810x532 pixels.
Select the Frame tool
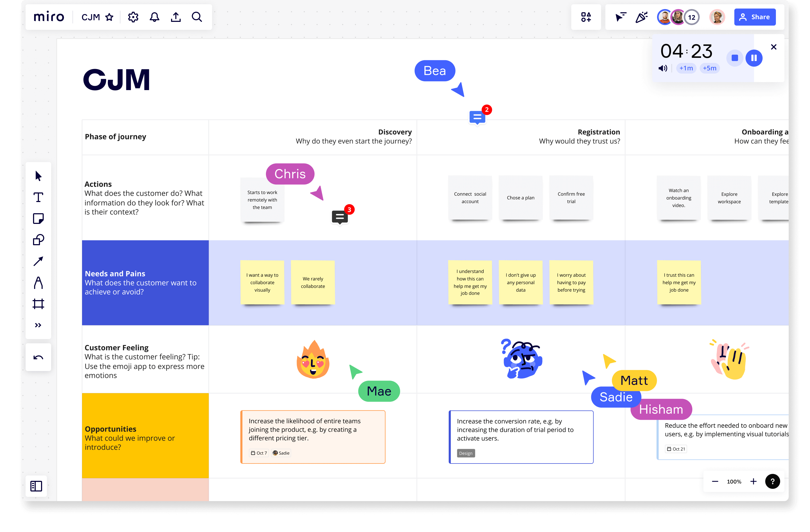point(38,304)
